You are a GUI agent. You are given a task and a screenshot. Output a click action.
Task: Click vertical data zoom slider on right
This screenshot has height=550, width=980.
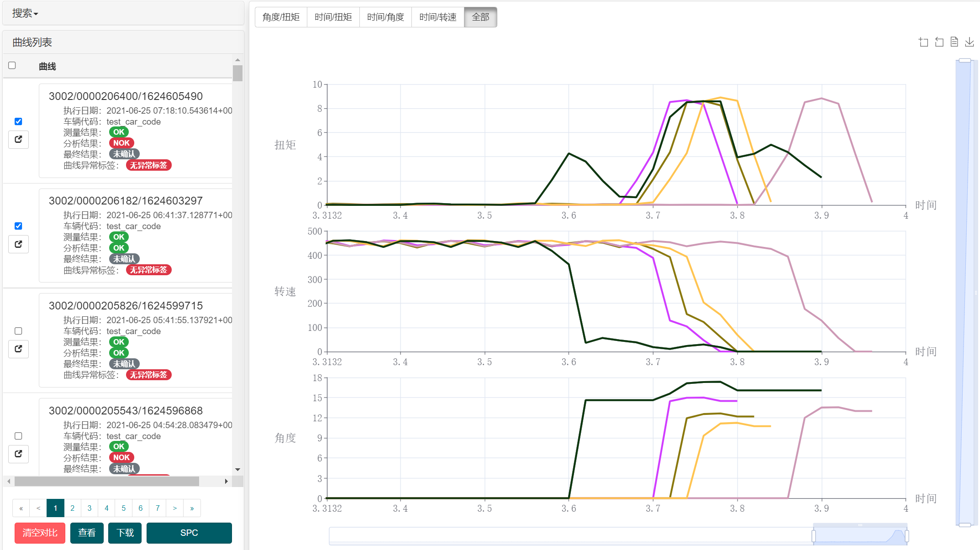pos(964,293)
